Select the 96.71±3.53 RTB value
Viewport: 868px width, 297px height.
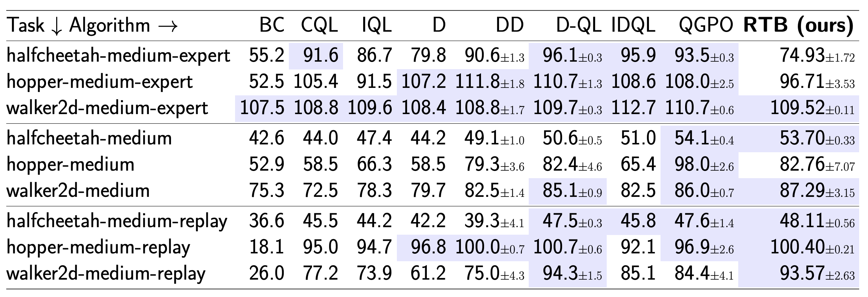(817, 82)
